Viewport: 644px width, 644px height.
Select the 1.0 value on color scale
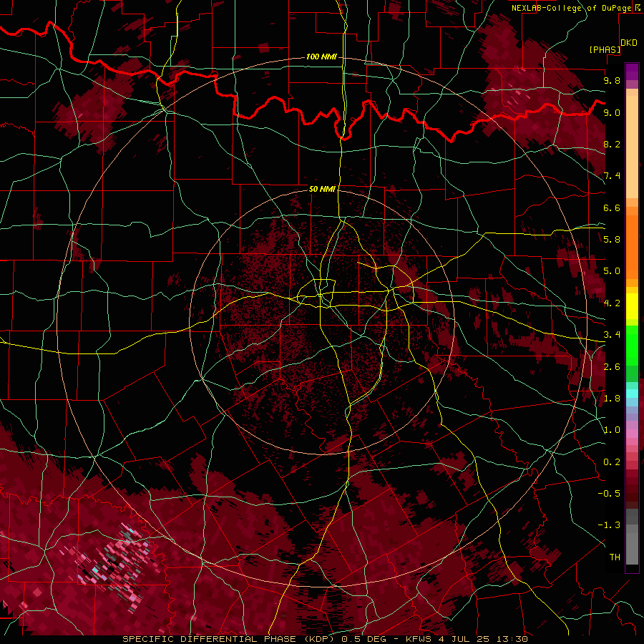pyautogui.click(x=612, y=429)
